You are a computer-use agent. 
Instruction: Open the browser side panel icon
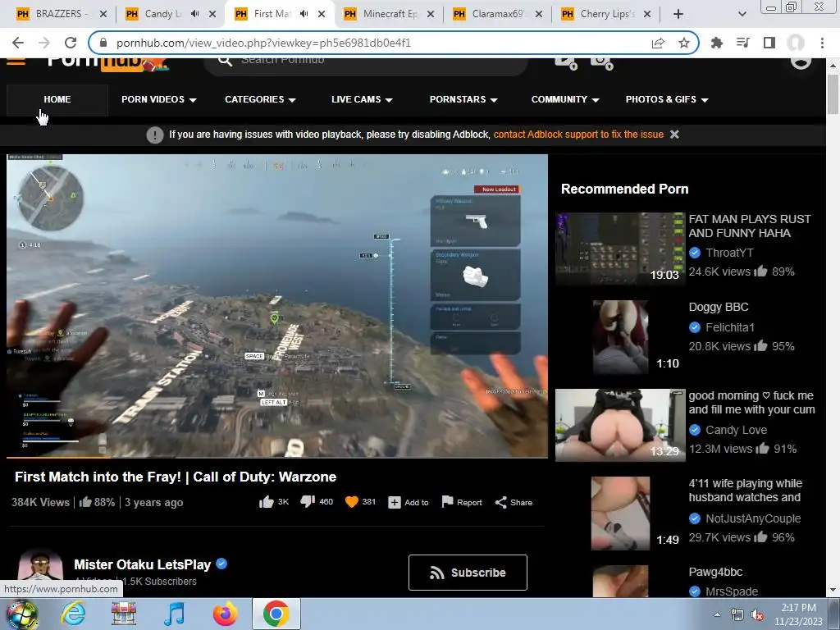click(769, 43)
